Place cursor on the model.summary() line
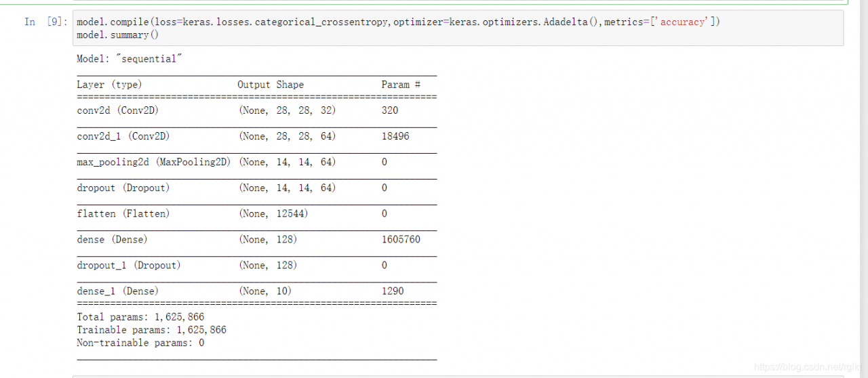 pyautogui.click(x=118, y=35)
